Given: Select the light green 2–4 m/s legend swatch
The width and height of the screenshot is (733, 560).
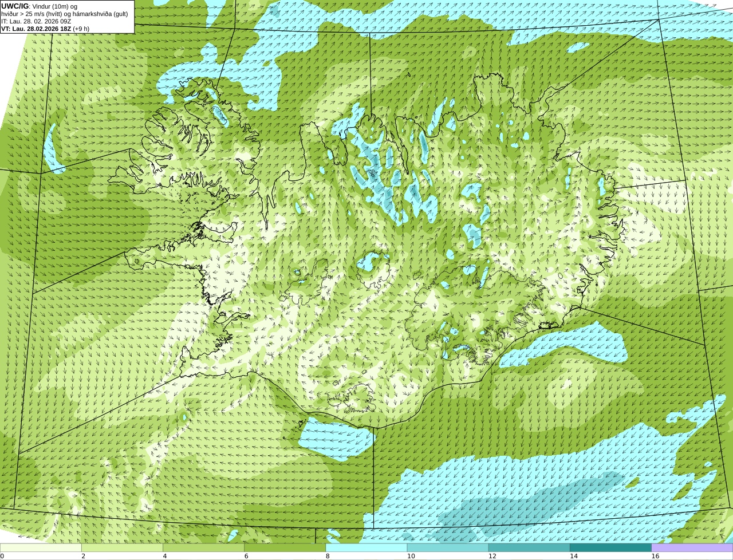Looking at the screenshot, I should [x=122, y=548].
